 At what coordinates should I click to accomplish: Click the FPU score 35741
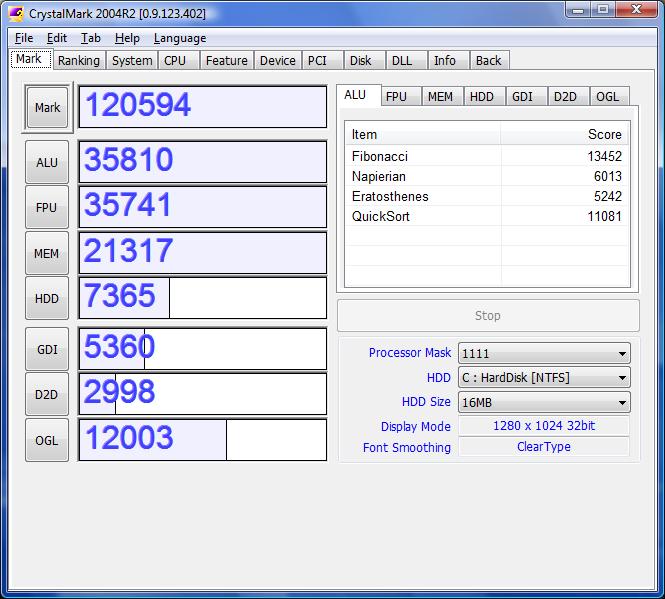203,207
